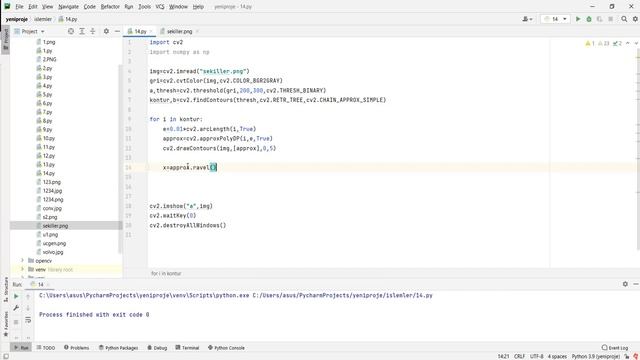Click warnings indicator in editor corner
640x360 pixels.
pyautogui.click(x=604, y=43)
